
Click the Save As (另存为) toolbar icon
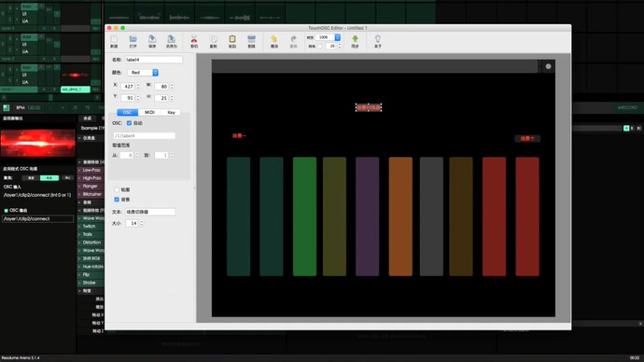[x=172, y=39]
